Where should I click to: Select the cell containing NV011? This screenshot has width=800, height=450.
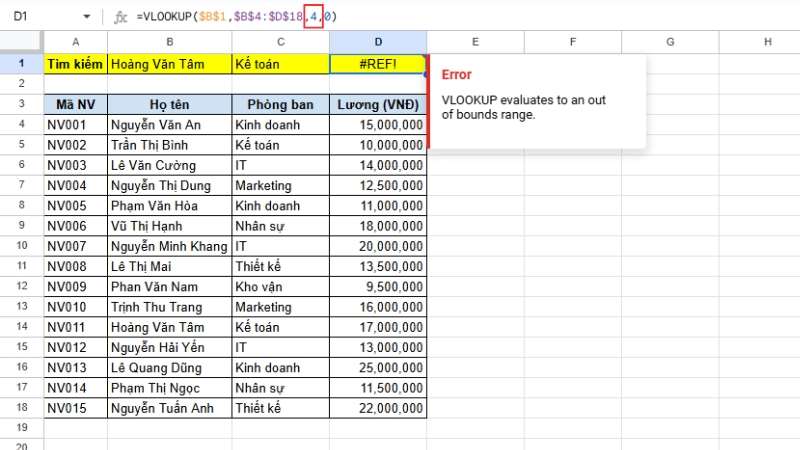[x=75, y=327]
